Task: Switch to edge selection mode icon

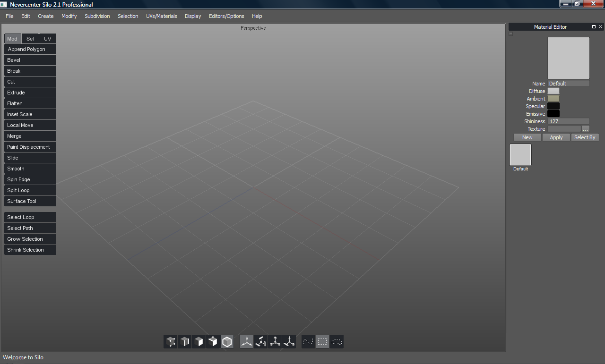Action: 185,341
